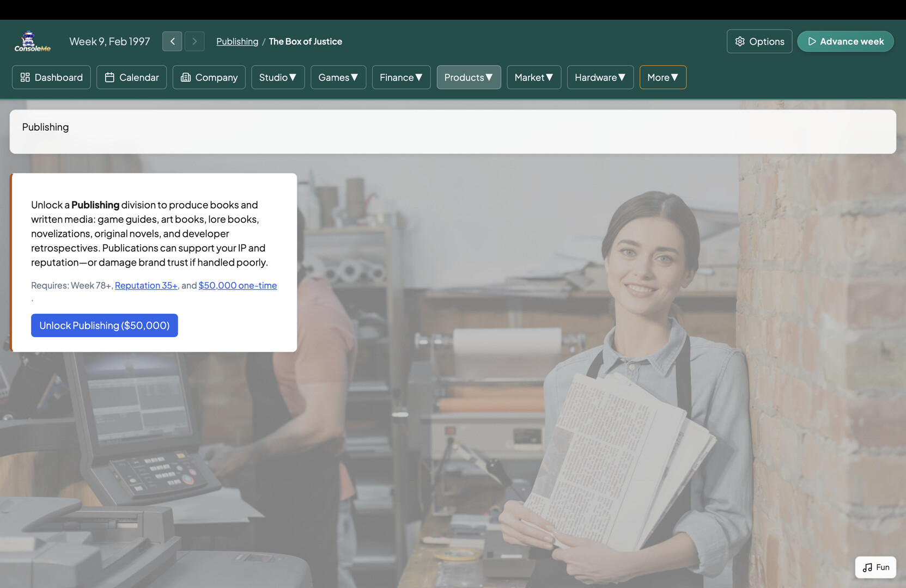Go back with the left chevron arrow

(x=172, y=41)
